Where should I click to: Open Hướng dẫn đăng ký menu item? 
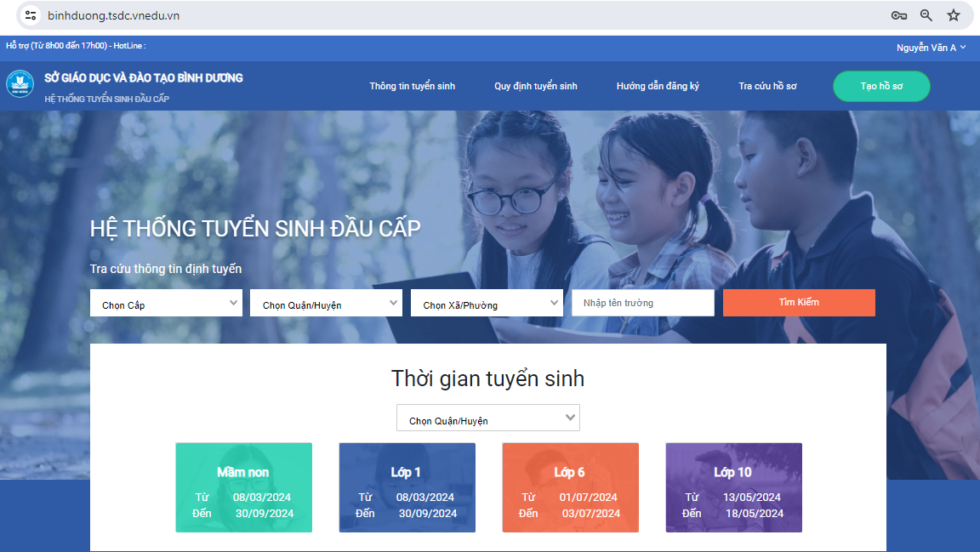[658, 86]
